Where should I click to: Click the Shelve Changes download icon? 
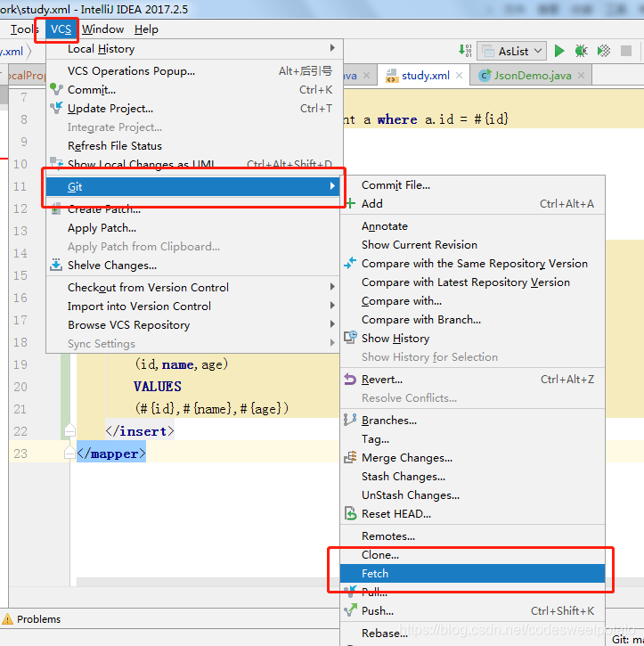pyautogui.click(x=56, y=265)
